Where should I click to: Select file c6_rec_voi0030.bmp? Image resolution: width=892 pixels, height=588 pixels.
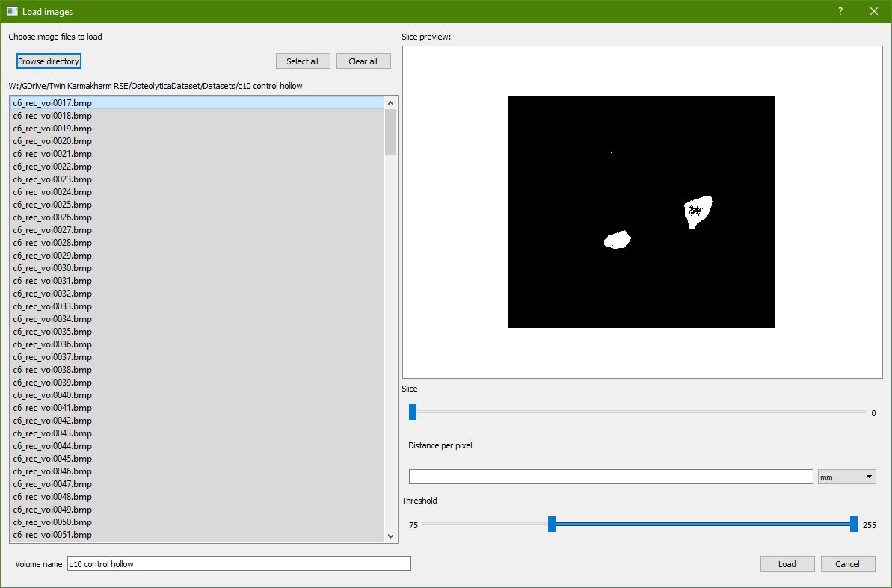[x=197, y=267]
